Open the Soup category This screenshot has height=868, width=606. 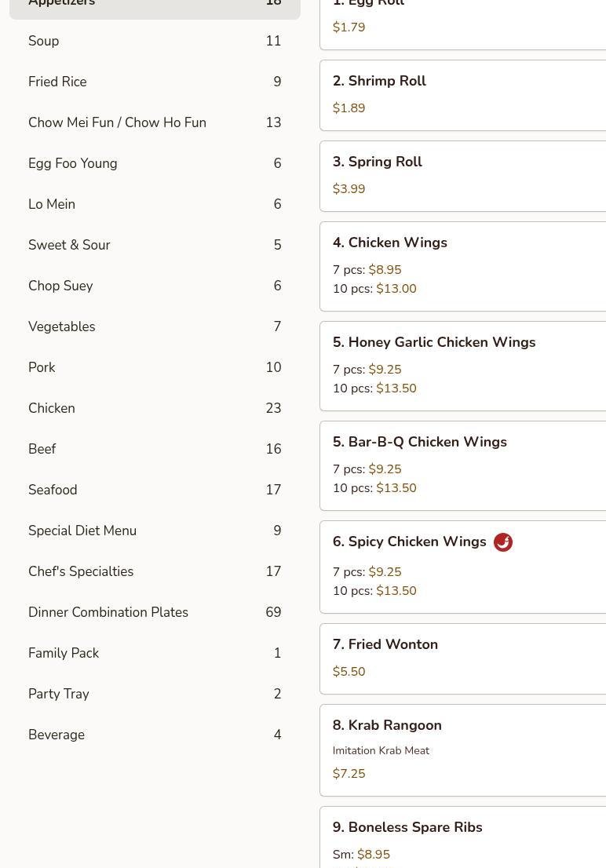[x=155, y=41]
